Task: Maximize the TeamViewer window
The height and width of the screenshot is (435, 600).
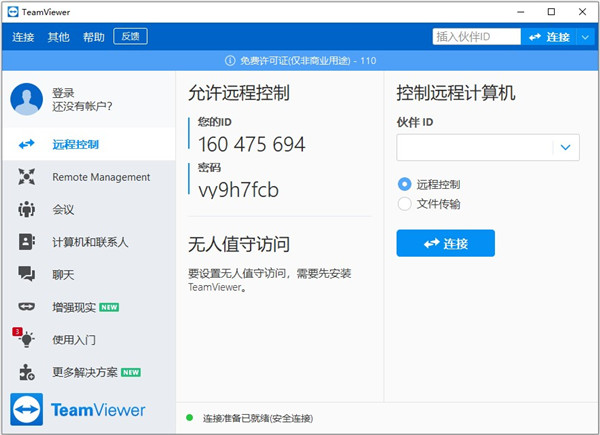Action: (x=551, y=12)
